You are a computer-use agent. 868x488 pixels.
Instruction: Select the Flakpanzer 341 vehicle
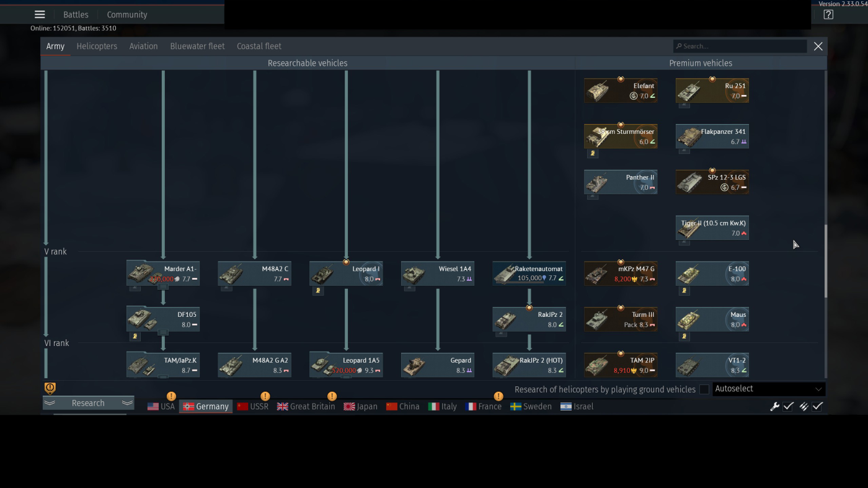(712, 136)
